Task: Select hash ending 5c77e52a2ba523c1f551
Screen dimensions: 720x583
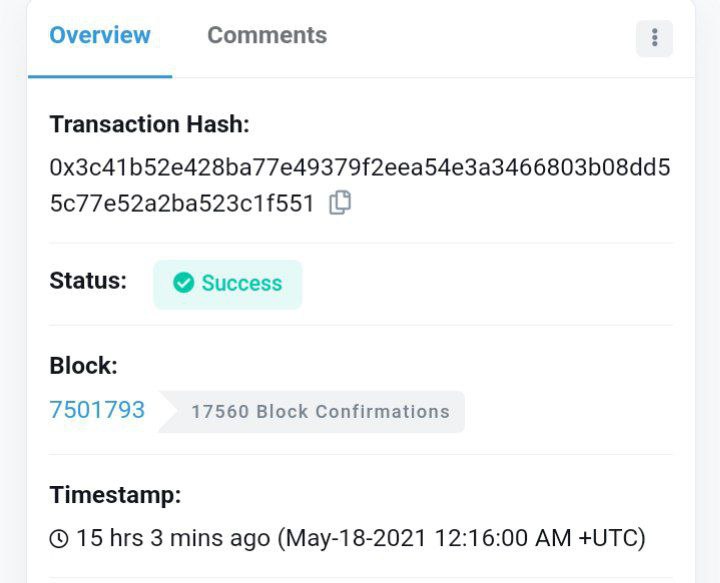Action: click(x=182, y=204)
